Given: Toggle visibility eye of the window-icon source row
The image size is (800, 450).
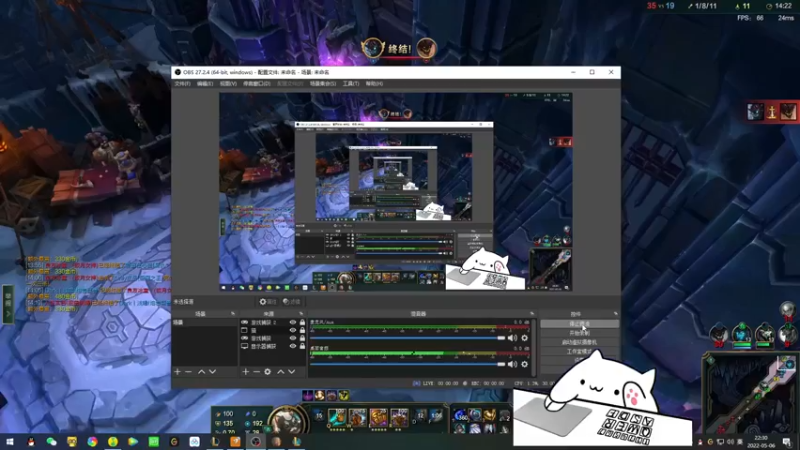Looking at the screenshot, I should coord(293,330).
